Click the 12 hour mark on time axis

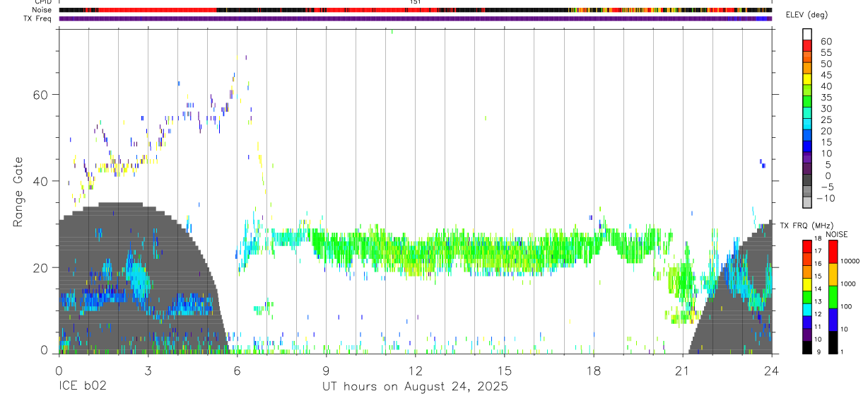(x=415, y=370)
